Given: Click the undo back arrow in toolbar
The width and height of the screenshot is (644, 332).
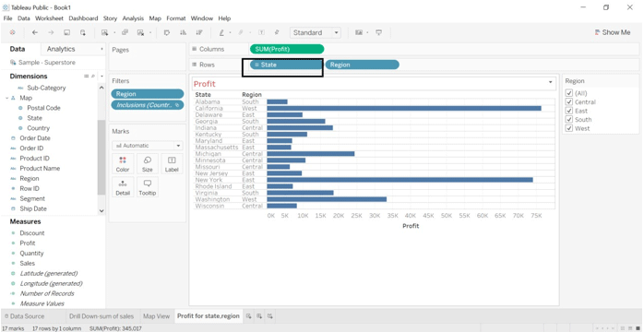Looking at the screenshot, I should pos(35,33).
